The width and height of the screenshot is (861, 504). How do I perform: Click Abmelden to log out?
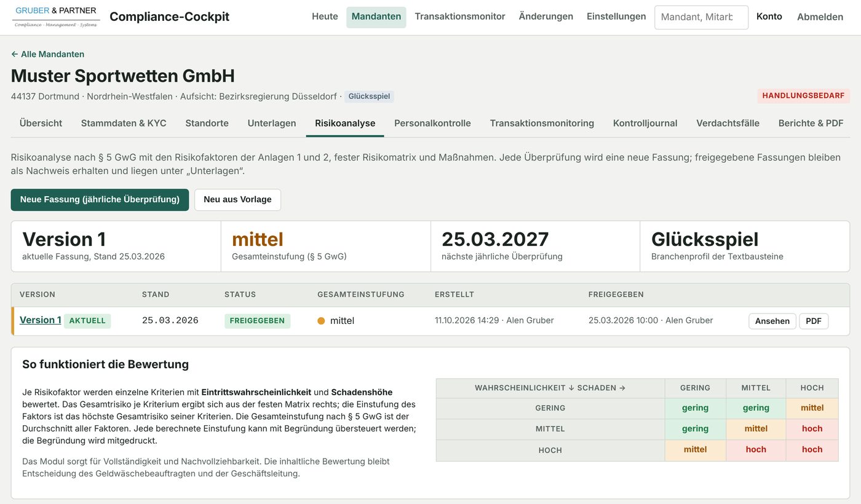coord(820,17)
